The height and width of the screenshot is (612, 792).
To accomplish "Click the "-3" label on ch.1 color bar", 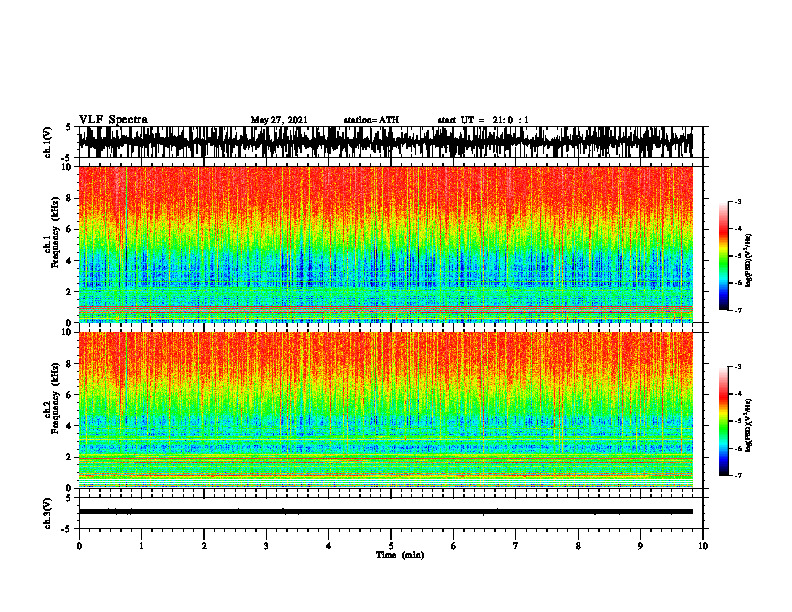I will 738,202.
